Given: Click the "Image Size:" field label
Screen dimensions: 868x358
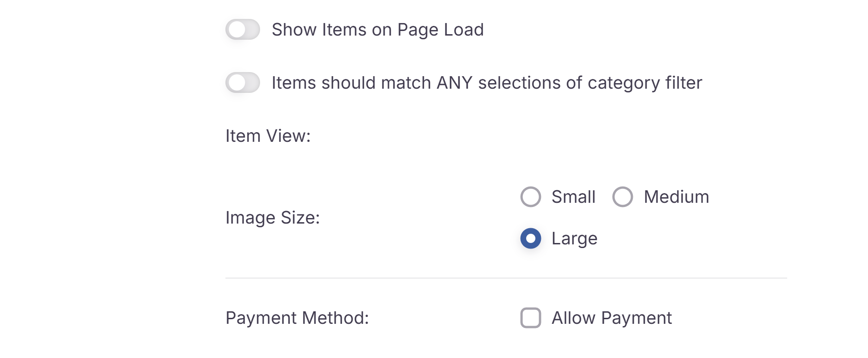Looking at the screenshot, I should [273, 218].
